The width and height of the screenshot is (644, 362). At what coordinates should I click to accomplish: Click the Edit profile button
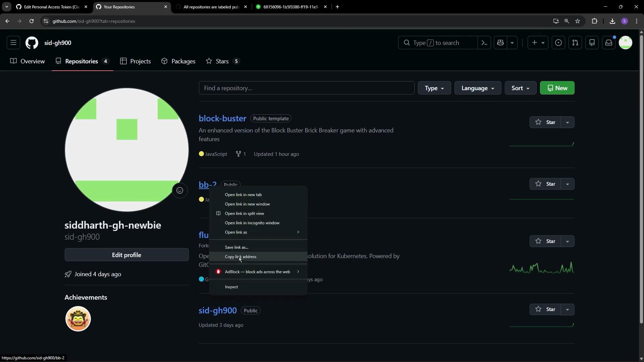click(126, 255)
